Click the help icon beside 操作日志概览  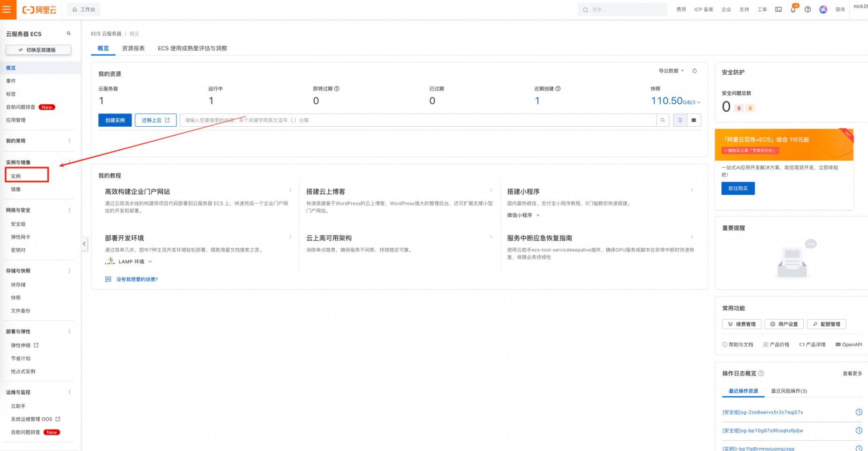pyautogui.click(x=761, y=374)
